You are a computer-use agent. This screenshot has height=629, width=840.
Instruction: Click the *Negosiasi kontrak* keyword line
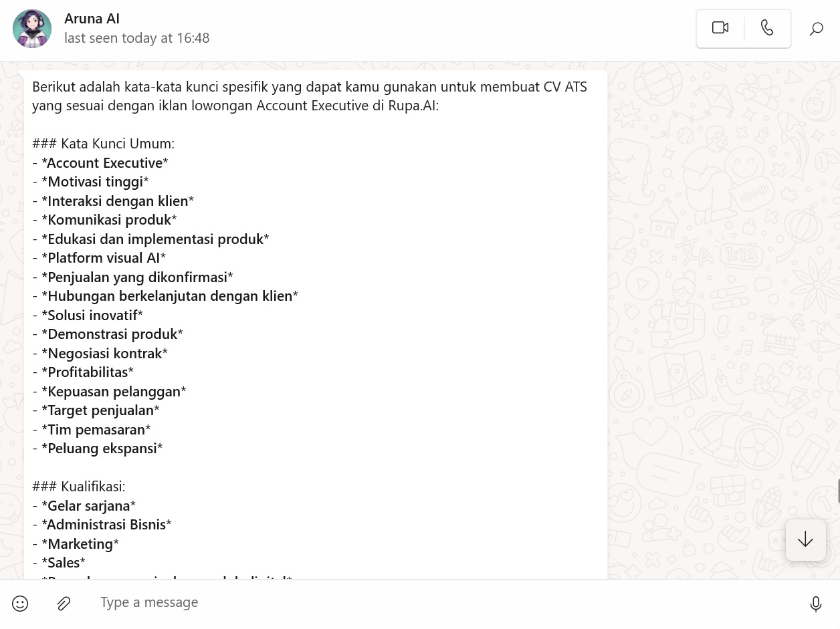[100, 354]
